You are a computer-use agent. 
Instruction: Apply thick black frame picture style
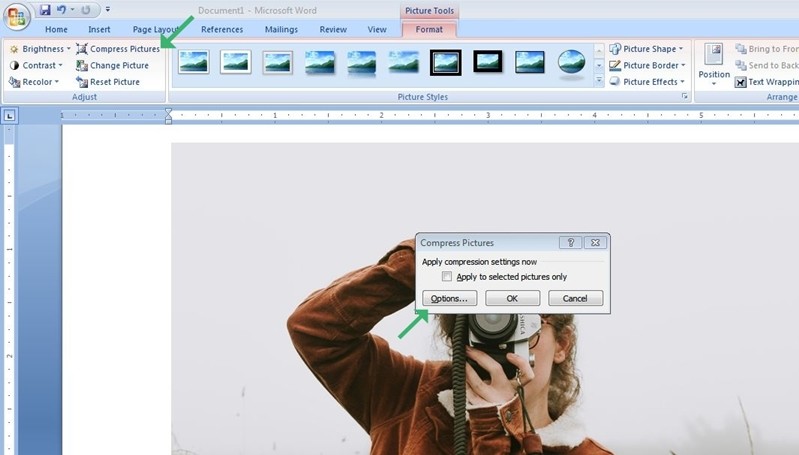[x=488, y=62]
